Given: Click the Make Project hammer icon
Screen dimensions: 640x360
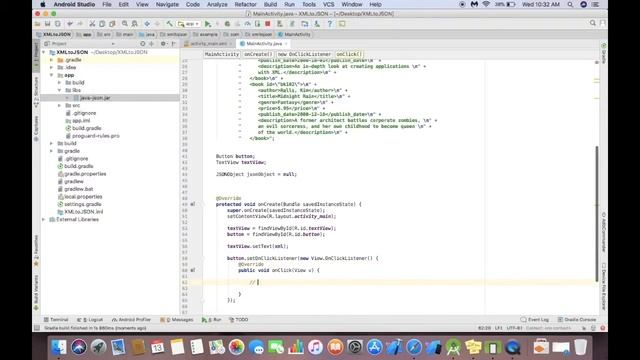Looking at the screenshot, I should 169,24.
